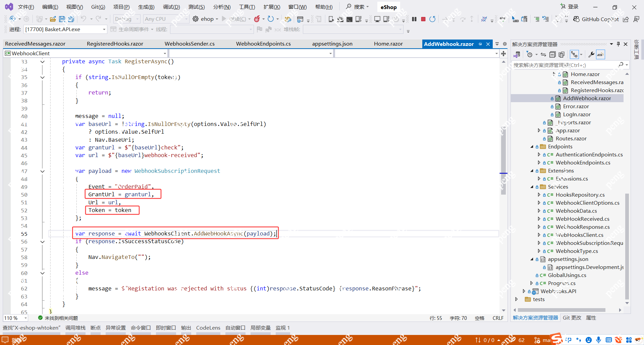Click the Pending Changes Filter clock icon
The height and width of the screenshot is (345, 644).
(530, 54)
